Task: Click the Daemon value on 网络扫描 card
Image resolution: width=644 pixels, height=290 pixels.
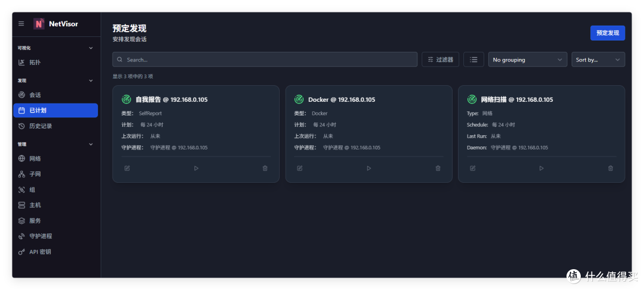Action: [x=519, y=148]
